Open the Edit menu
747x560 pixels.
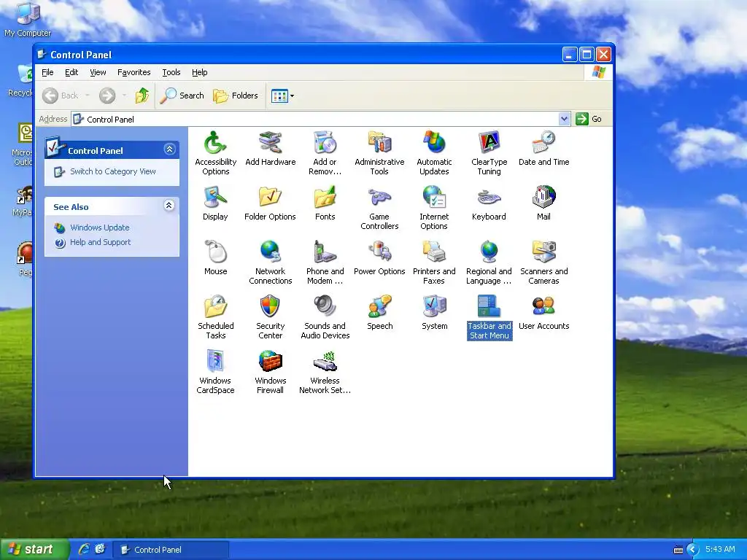pyautogui.click(x=71, y=72)
